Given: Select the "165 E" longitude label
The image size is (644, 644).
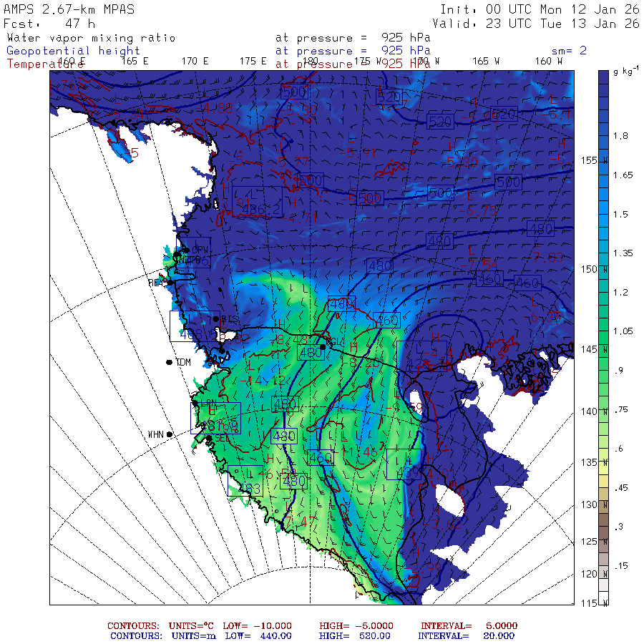Looking at the screenshot, I should 135,62.
